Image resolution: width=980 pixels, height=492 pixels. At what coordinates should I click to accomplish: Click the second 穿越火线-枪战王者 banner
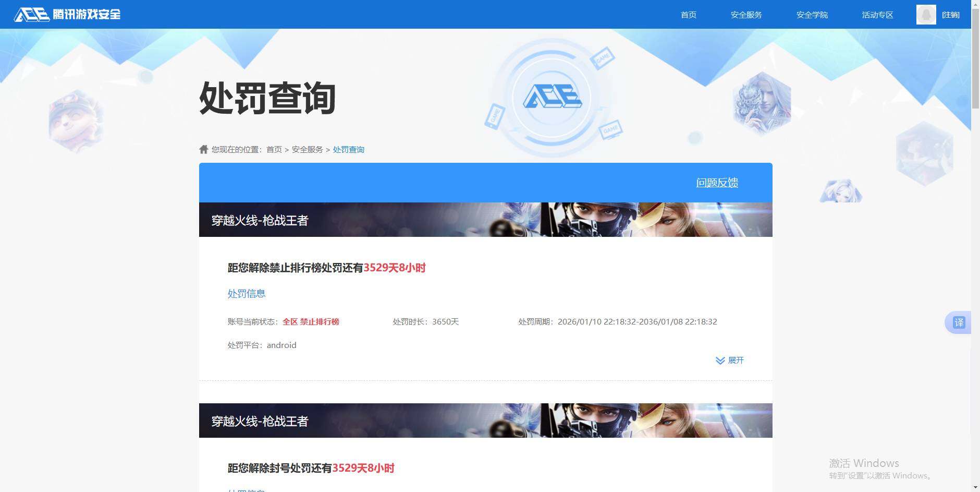(486, 421)
